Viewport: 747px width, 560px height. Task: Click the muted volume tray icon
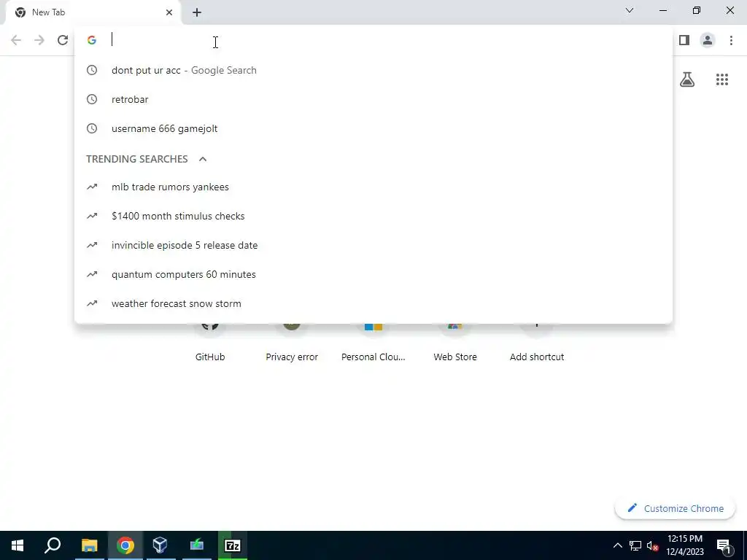click(652, 545)
